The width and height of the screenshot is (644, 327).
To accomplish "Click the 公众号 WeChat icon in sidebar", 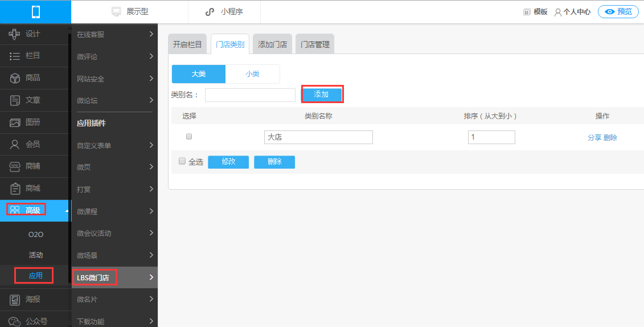I will 15,321.
